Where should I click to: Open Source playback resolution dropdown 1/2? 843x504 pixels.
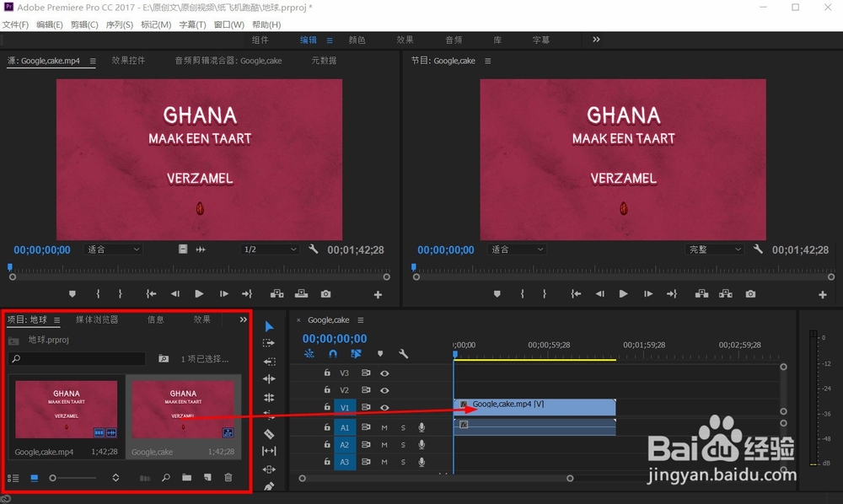(270, 249)
